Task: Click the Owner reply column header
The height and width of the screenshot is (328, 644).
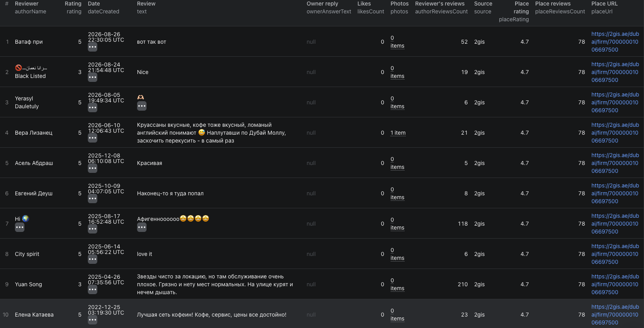Action: [x=329, y=7]
